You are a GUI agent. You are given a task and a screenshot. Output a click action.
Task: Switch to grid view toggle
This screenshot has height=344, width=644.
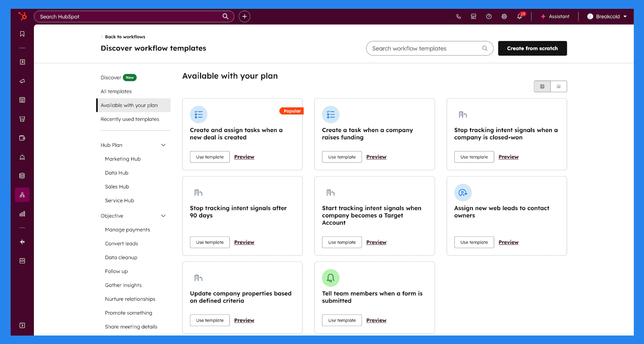tap(542, 86)
